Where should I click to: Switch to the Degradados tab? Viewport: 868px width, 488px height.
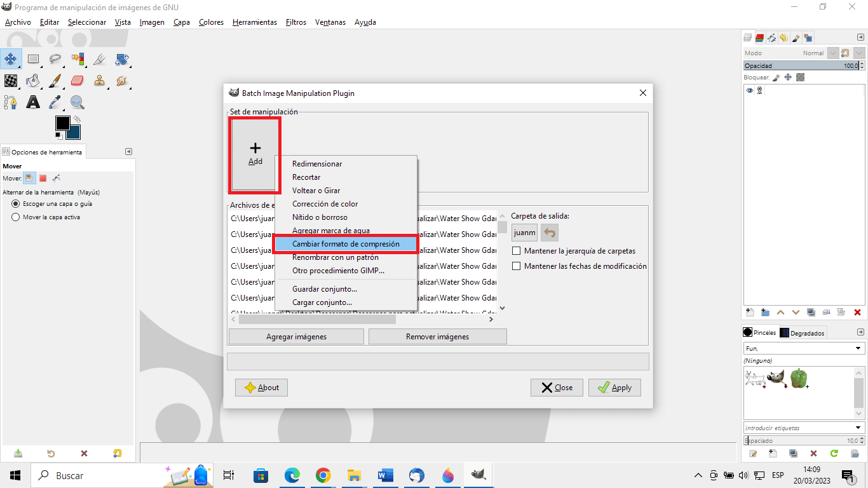(x=803, y=333)
